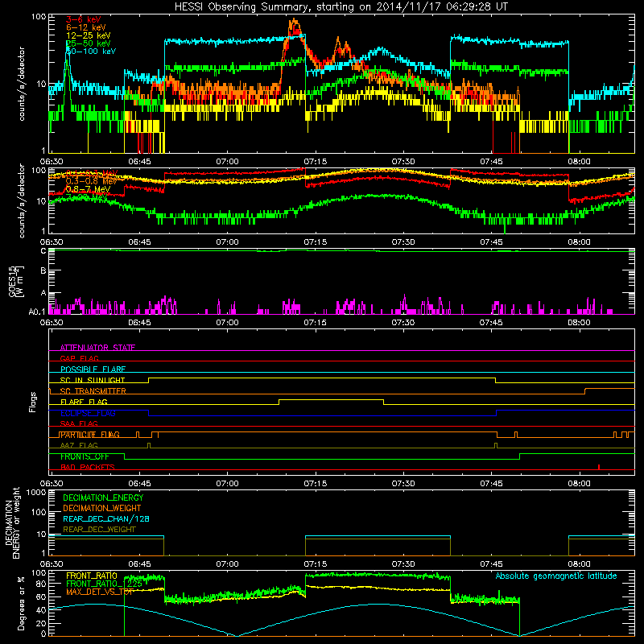644x644 pixels.
Task: Select the B level tick on GOES axis
Action: coord(43,270)
